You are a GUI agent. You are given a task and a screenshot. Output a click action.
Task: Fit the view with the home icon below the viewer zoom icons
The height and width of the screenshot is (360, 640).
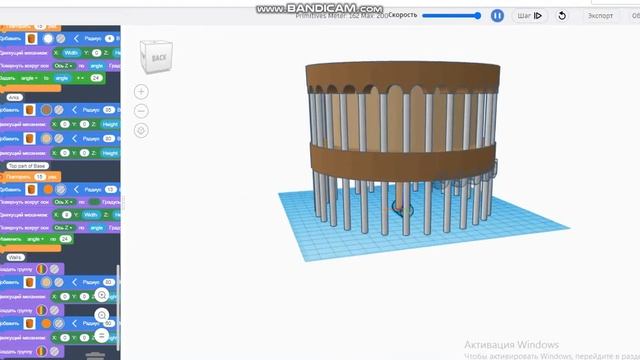pos(141,131)
